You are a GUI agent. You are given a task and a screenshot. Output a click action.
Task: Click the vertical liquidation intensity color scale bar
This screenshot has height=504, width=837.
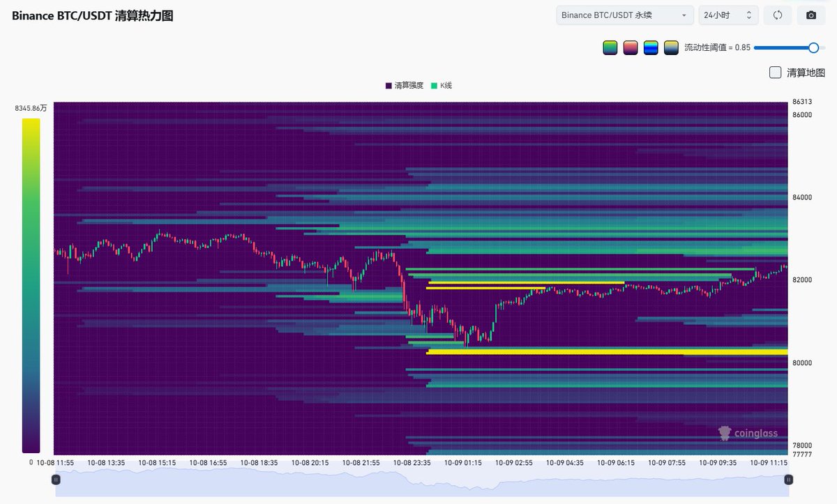click(31, 286)
